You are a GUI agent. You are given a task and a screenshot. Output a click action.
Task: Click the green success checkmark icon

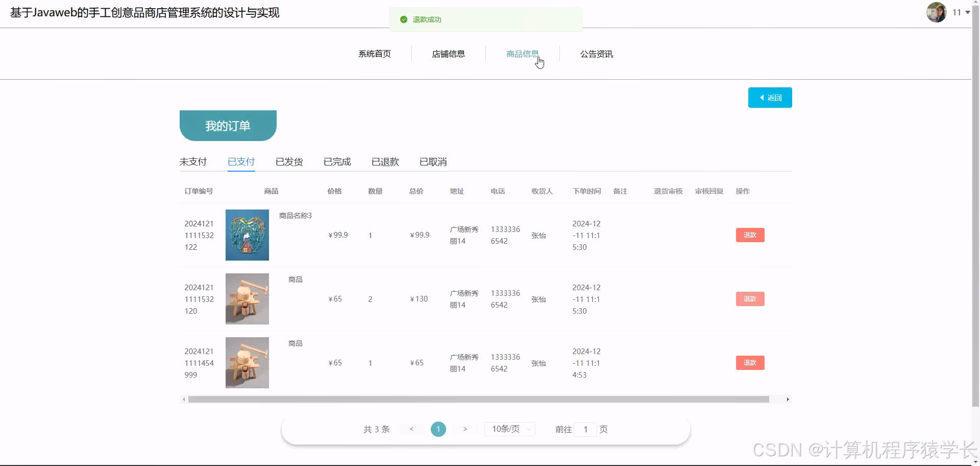pos(403,19)
